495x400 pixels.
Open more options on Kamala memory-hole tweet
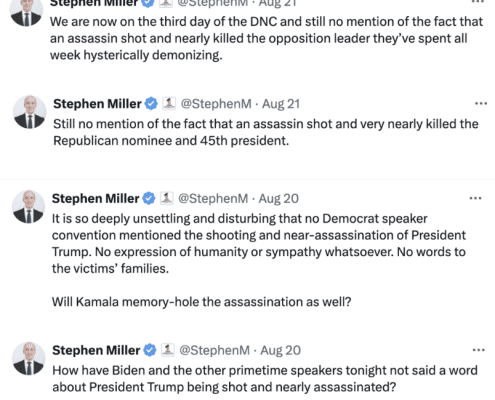[475, 198]
